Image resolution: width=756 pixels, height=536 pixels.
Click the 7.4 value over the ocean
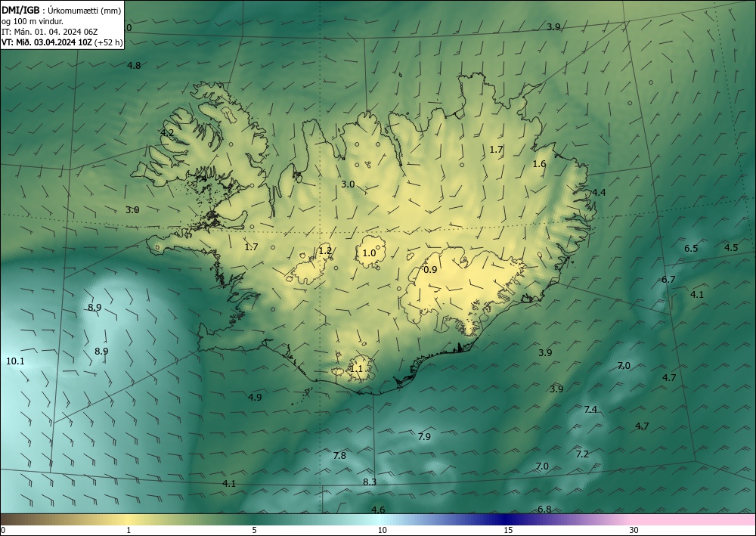click(x=590, y=410)
